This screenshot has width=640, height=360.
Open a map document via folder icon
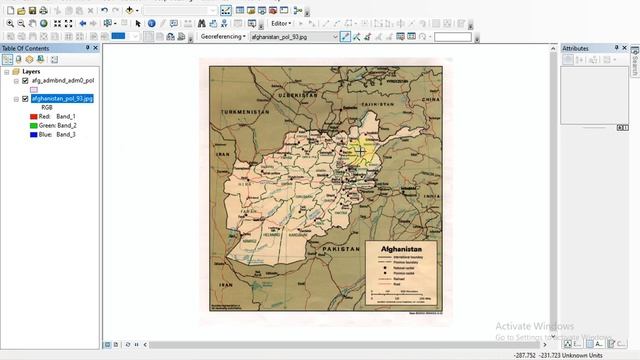click(x=21, y=10)
